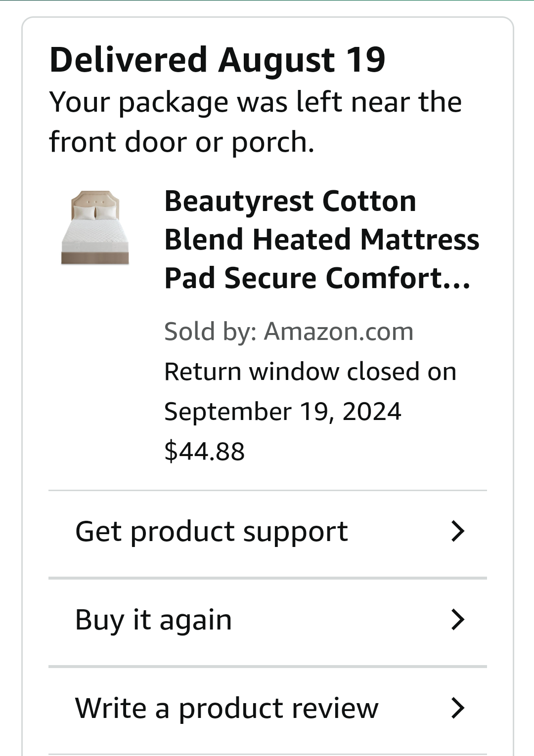Tap the Blend Heated Mattress title line
Screen dimensions: 534x756
[321, 240]
